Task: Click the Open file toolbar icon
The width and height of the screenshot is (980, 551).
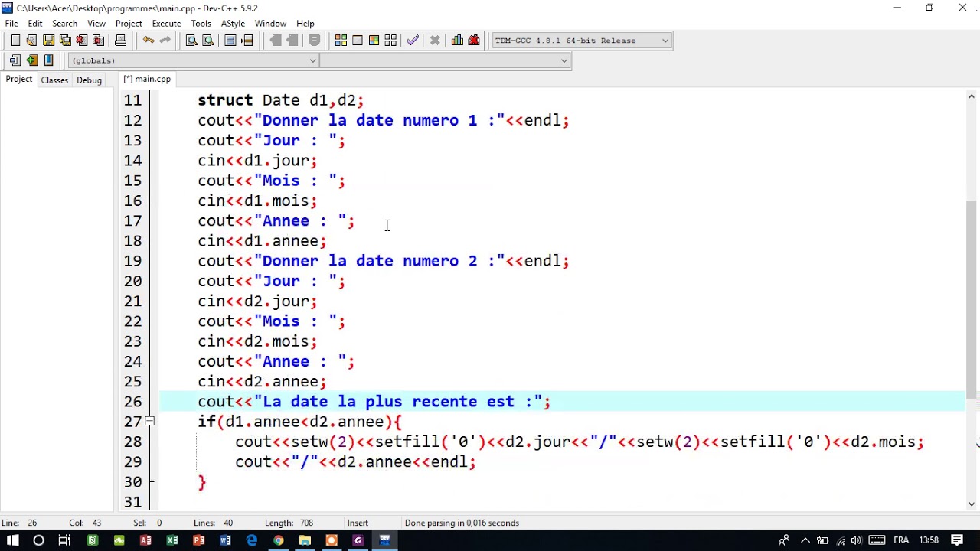Action: click(31, 41)
